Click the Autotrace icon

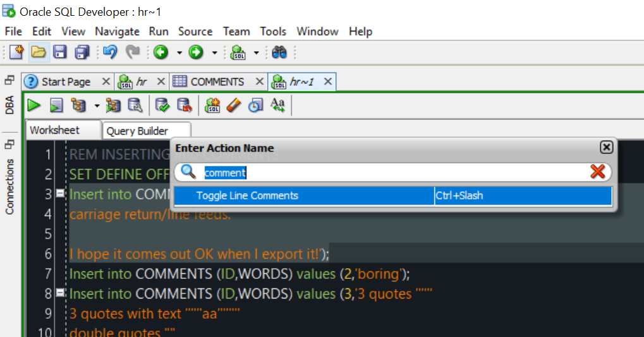[x=113, y=105]
